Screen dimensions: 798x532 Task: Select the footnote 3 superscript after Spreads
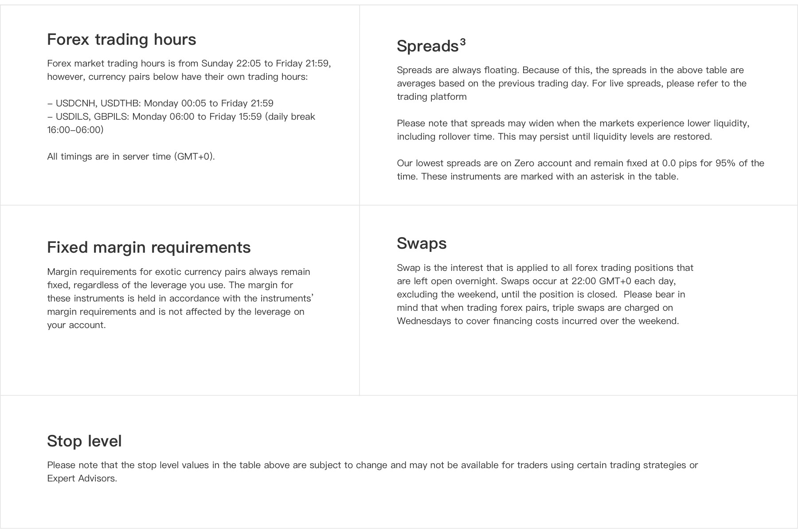pos(463,42)
